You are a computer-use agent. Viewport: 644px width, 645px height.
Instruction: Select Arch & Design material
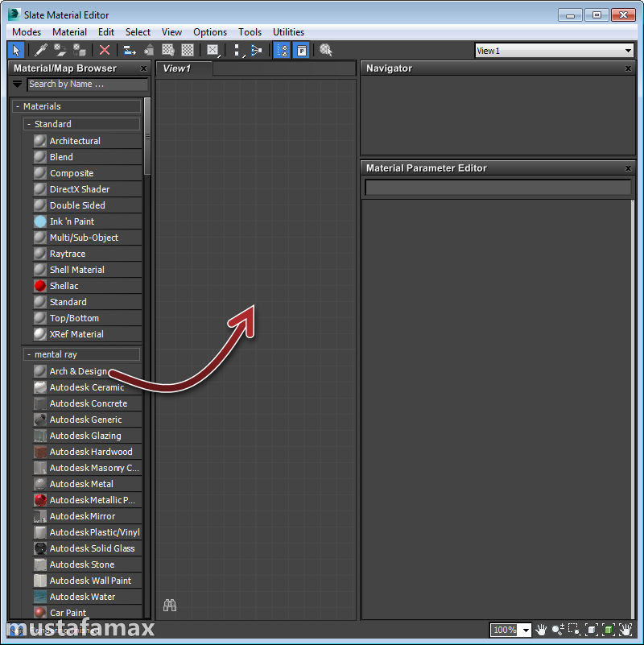click(87, 371)
